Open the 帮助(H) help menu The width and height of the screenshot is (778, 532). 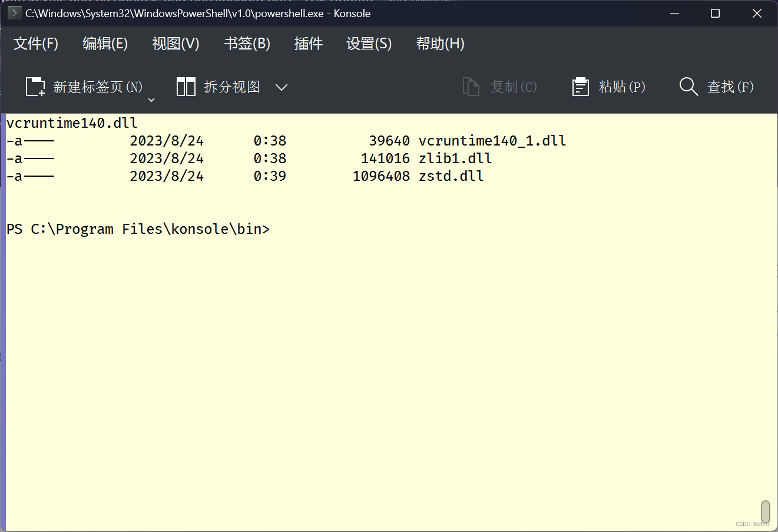coord(440,43)
